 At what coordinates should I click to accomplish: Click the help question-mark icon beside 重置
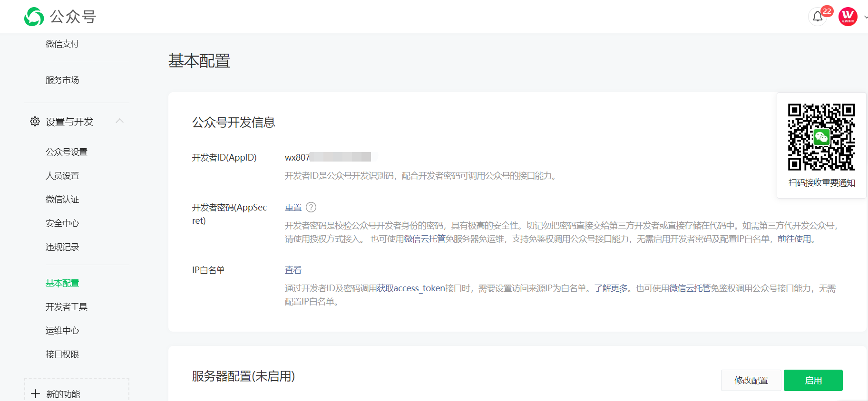click(x=311, y=207)
